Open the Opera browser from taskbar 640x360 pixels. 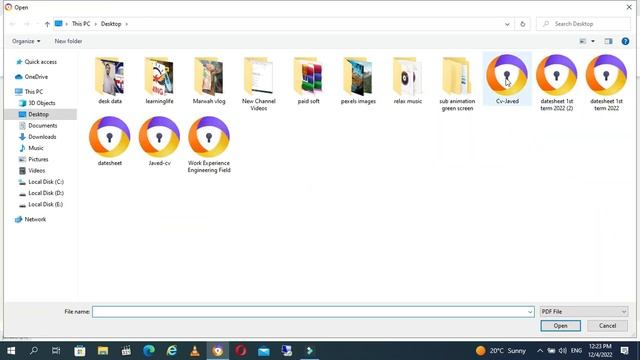241,351
